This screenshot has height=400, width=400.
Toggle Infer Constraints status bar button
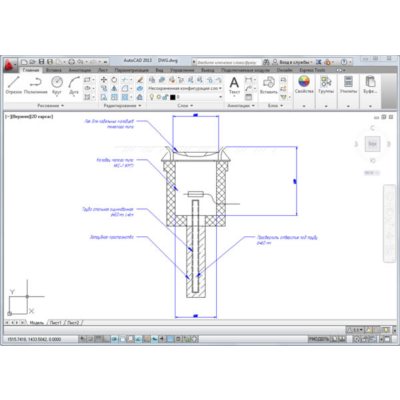tap(82, 339)
